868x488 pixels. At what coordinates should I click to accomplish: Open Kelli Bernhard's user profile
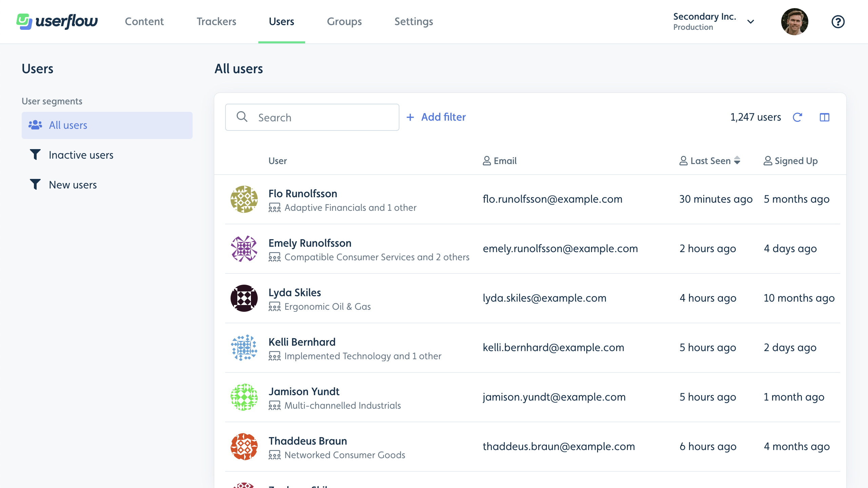[x=302, y=342]
